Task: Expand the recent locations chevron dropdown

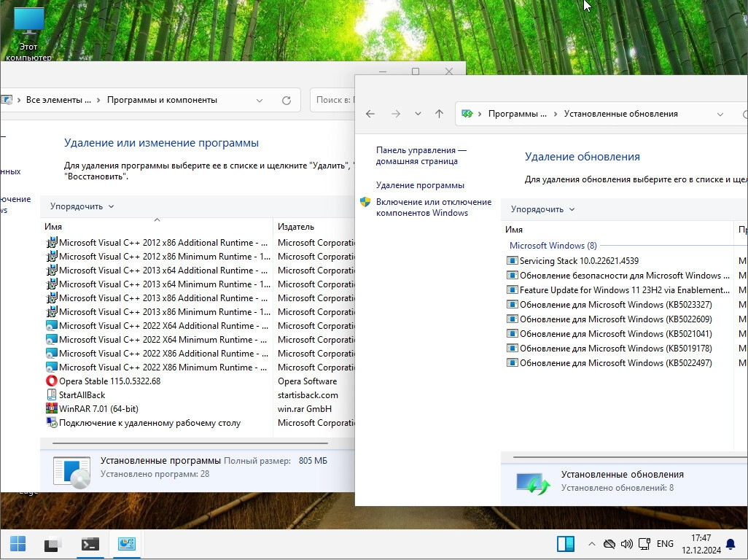Action: point(418,114)
